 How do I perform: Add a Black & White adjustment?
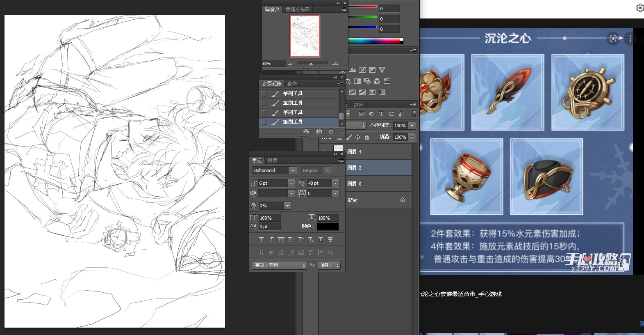[x=357, y=81]
